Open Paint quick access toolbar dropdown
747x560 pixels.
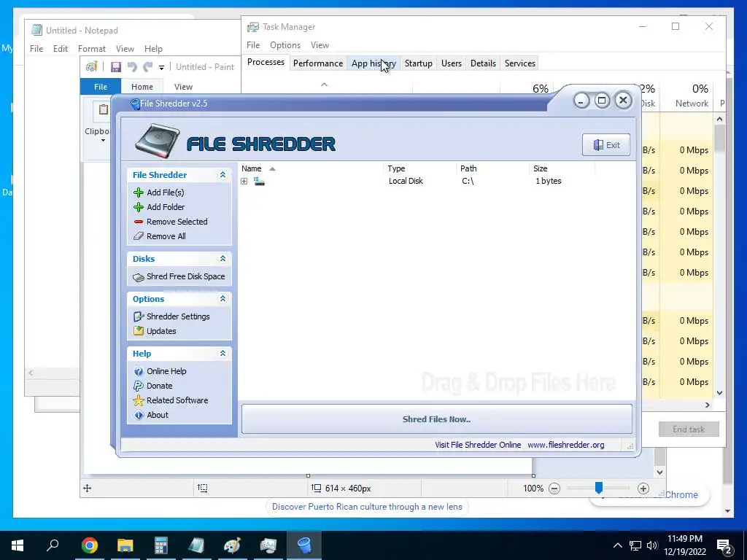(x=161, y=68)
